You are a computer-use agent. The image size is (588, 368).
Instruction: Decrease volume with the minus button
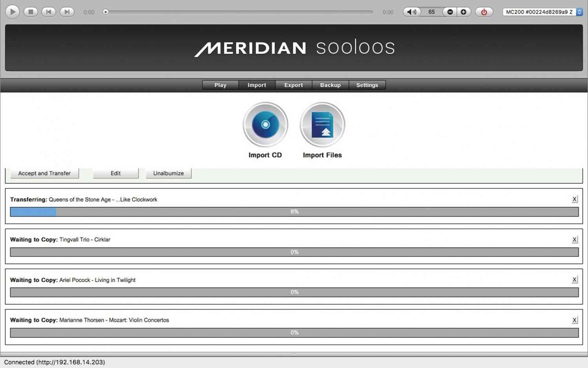[x=450, y=12]
